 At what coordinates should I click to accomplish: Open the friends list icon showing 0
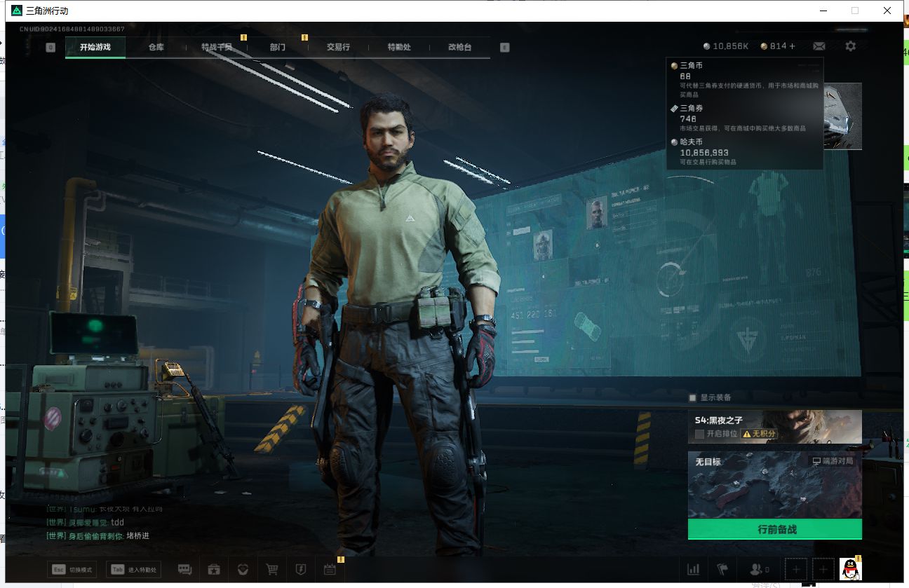pyautogui.click(x=760, y=570)
